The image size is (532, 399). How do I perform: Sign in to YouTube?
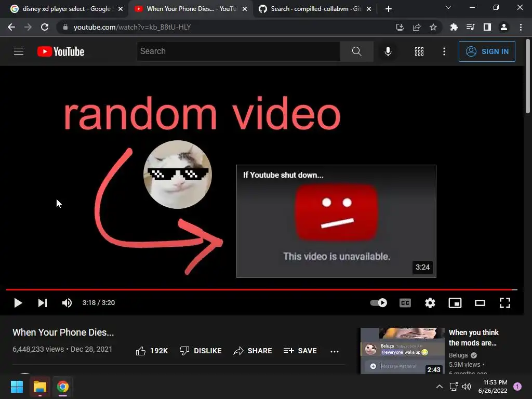pyautogui.click(x=487, y=51)
